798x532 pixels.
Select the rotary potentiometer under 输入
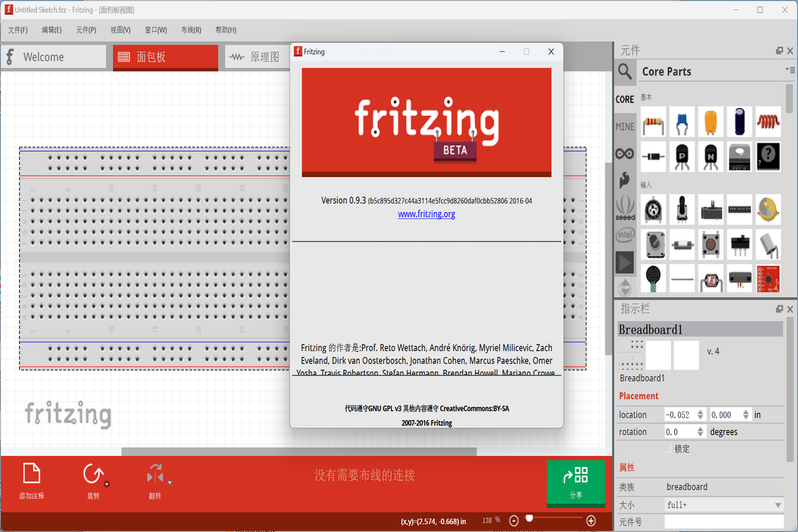pyautogui.click(x=653, y=210)
